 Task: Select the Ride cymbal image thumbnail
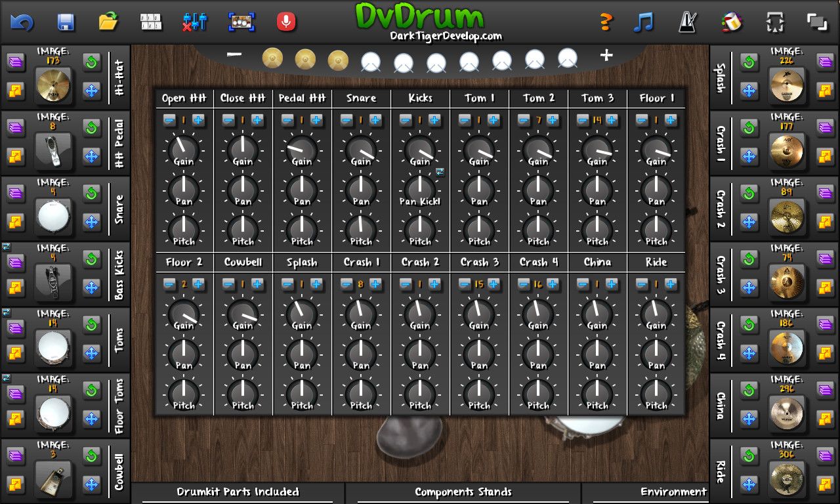(786, 478)
